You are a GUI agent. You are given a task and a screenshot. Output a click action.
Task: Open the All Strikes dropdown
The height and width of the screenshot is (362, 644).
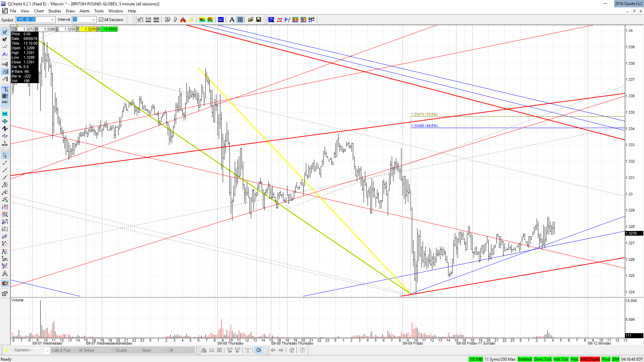click(x=96, y=350)
